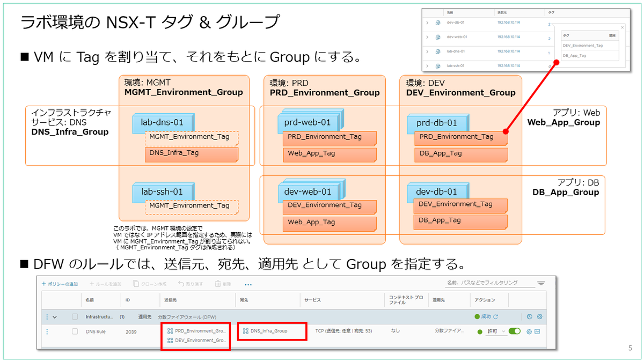
Task: Click the prd-web-01 VM box in diagram
Action: pyautogui.click(x=311, y=122)
